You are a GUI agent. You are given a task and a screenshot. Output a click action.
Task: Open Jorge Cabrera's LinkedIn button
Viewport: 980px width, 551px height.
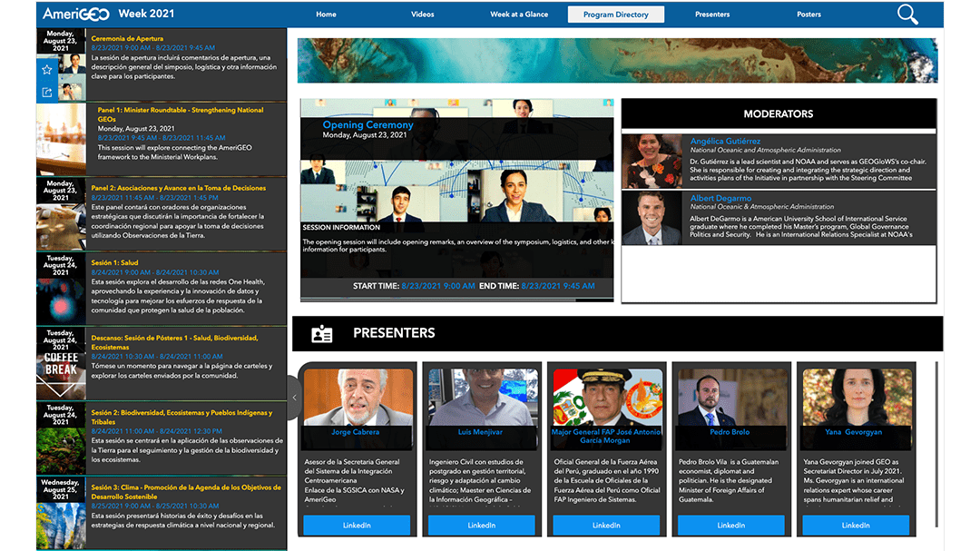click(x=357, y=526)
